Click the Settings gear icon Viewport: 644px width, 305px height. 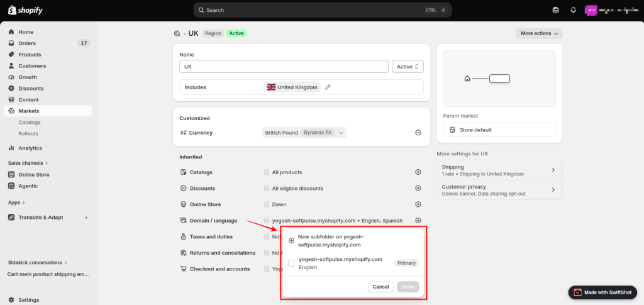pos(11,300)
